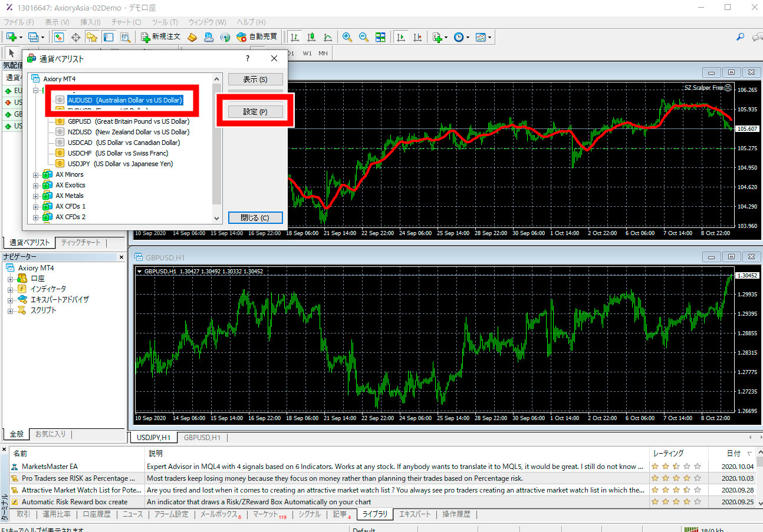Viewport: 763px width, 532px height.
Task: Open the 表示 (V) menu
Action: click(57, 22)
